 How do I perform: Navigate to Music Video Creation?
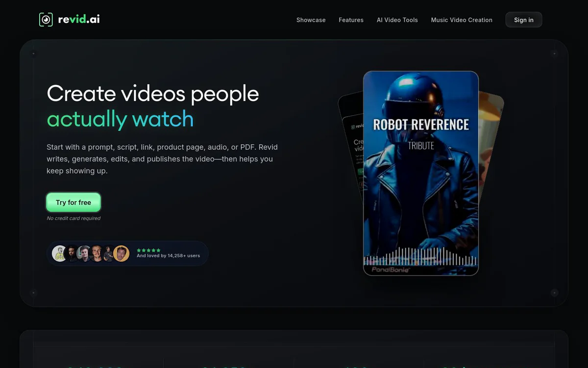[x=462, y=20]
